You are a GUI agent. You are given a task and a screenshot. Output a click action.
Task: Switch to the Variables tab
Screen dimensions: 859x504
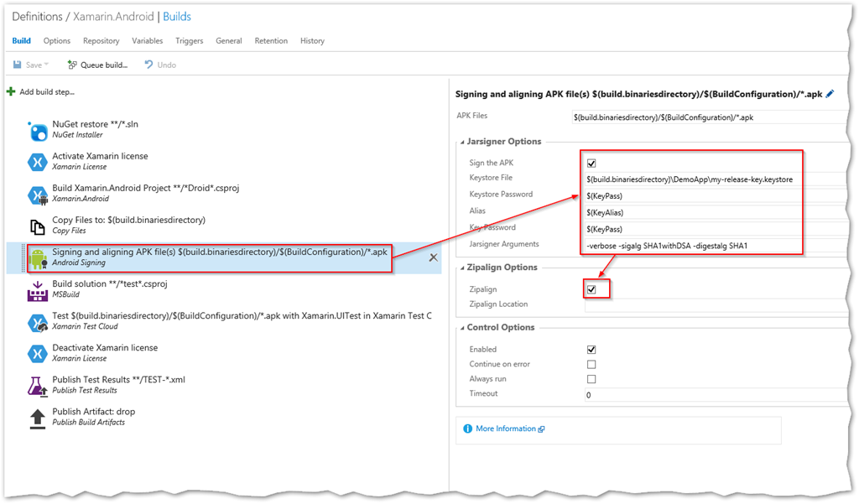pos(148,40)
